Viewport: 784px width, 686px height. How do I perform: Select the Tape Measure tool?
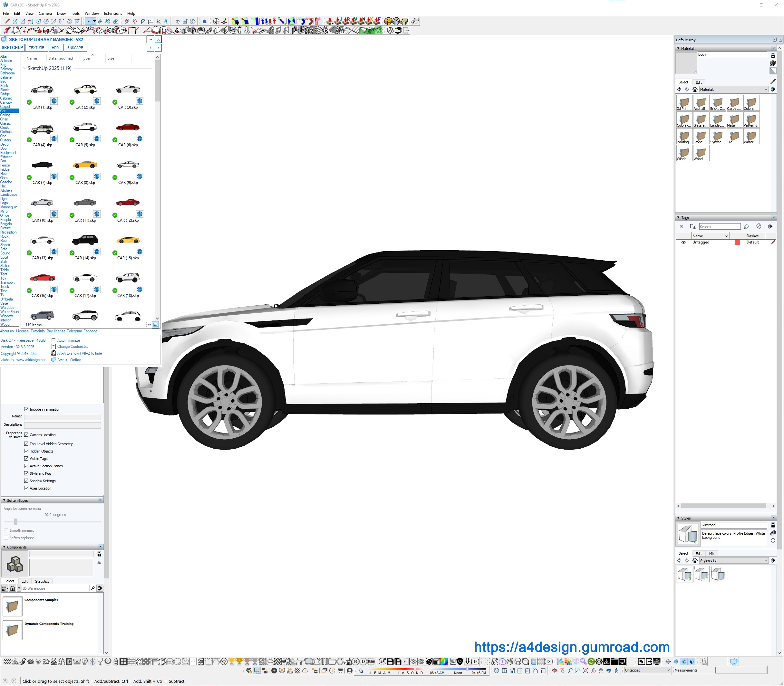pos(127,22)
